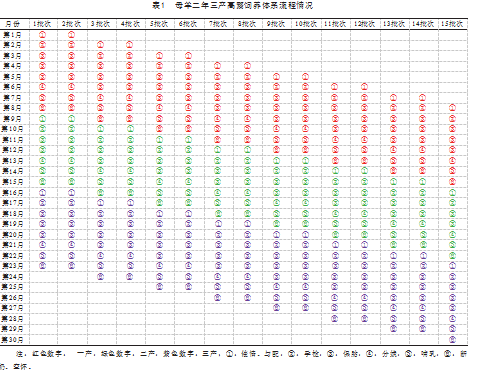Click the 15批次 column header

click(x=452, y=24)
